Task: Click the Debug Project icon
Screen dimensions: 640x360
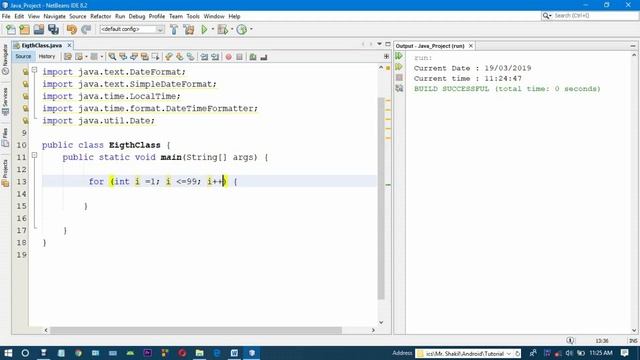Action: coord(223,29)
